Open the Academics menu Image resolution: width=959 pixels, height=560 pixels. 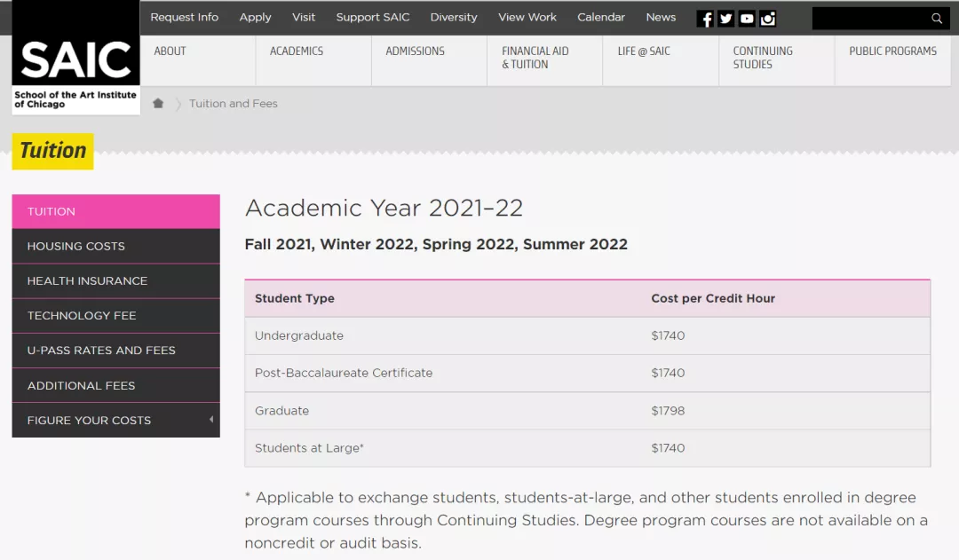(313, 60)
